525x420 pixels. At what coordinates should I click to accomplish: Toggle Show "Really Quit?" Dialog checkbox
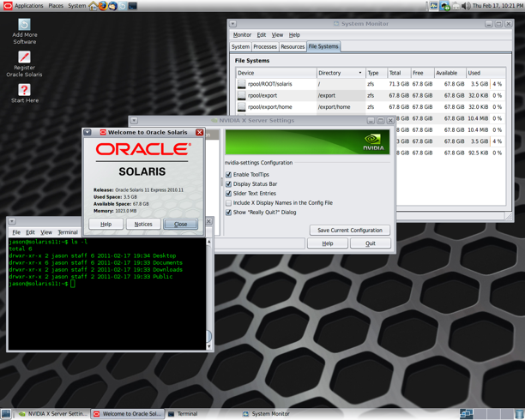229,213
